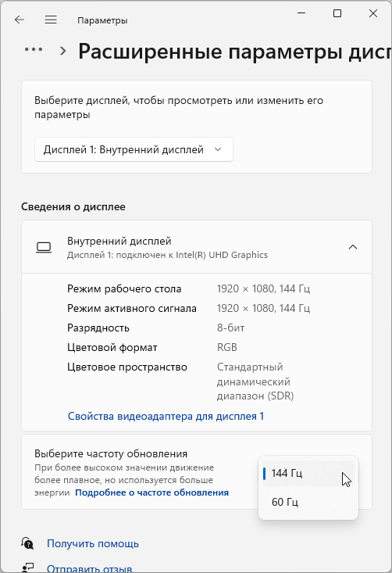
Task: Select the 144 Гц refresh rate option
Action: (x=308, y=473)
